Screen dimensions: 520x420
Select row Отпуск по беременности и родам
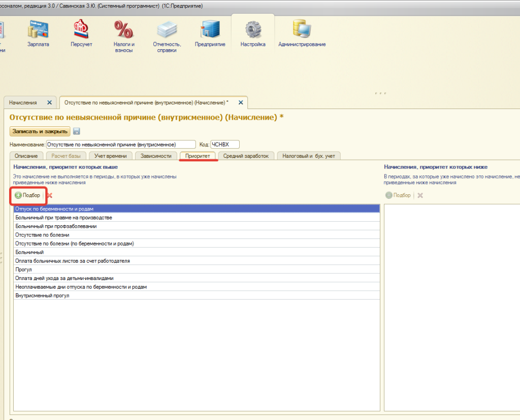[x=197, y=209]
